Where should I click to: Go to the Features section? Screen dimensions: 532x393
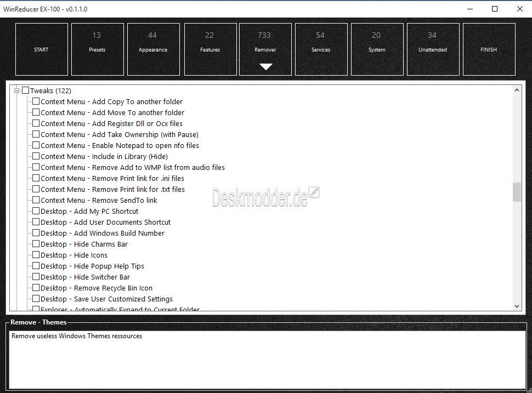pos(211,49)
